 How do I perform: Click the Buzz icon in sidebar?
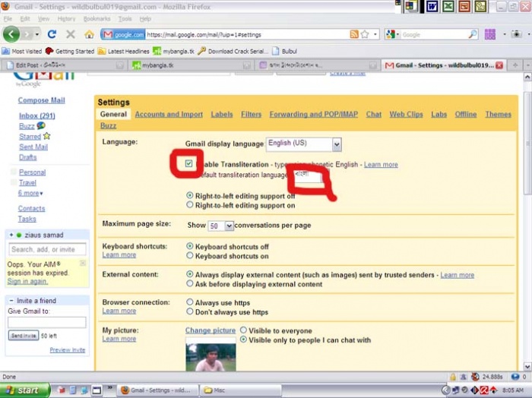41,126
